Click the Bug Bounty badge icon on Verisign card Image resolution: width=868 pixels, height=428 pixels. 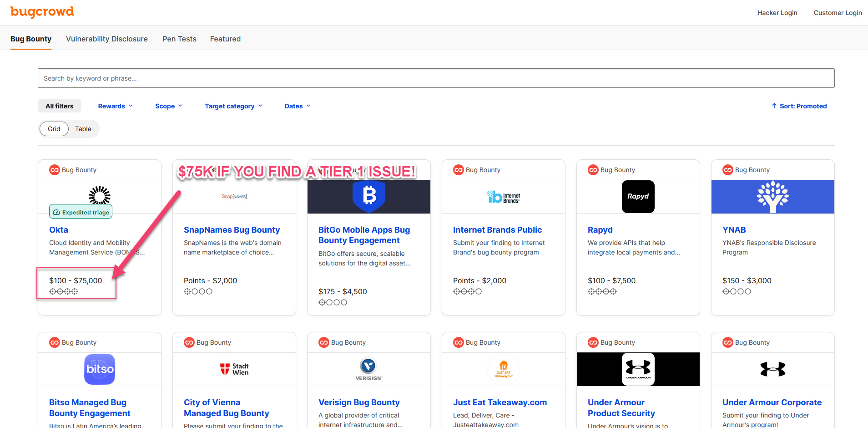tap(324, 342)
